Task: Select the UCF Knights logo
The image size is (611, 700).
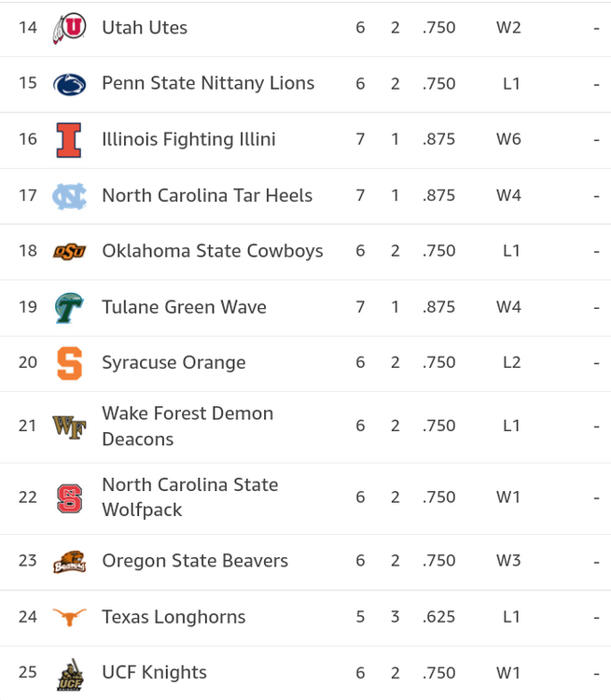Action: pyautogui.click(x=69, y=673)
